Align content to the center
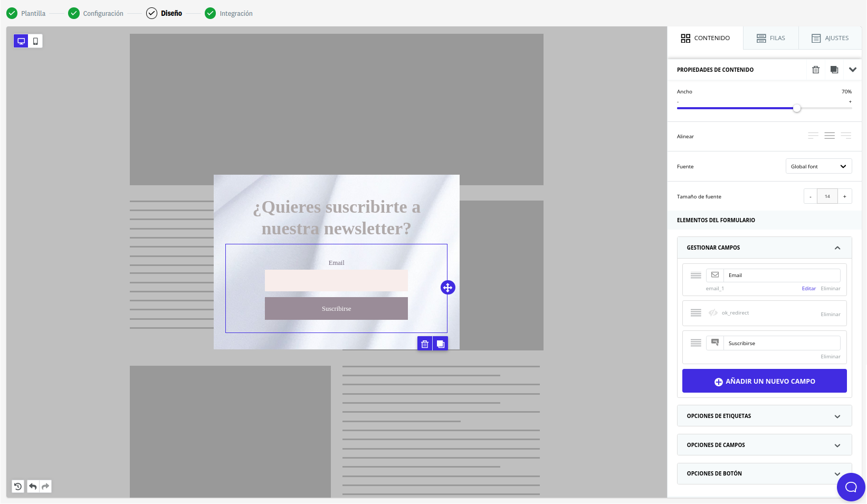 830,136
